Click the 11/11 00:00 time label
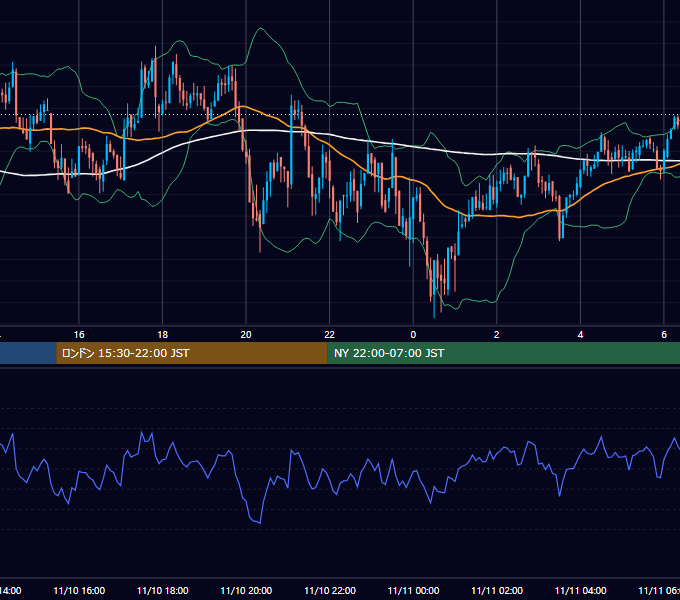Viewport: 680px width, 600px height. [413, 590]
